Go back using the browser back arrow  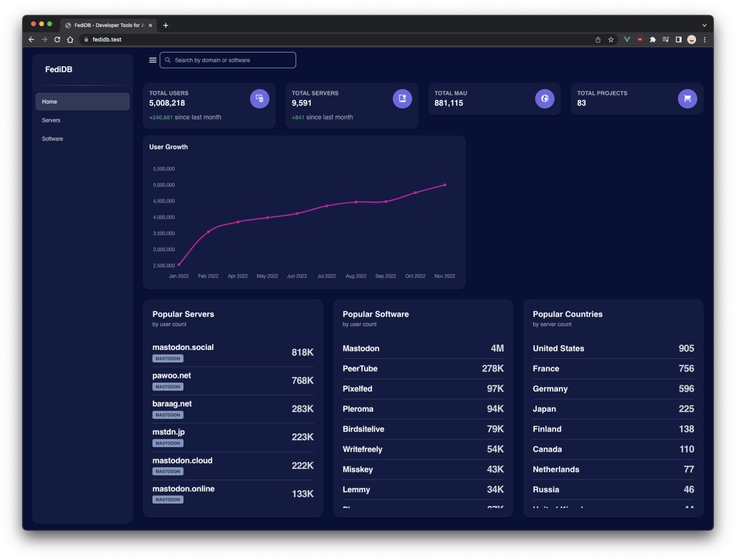(x=31, y=39)
